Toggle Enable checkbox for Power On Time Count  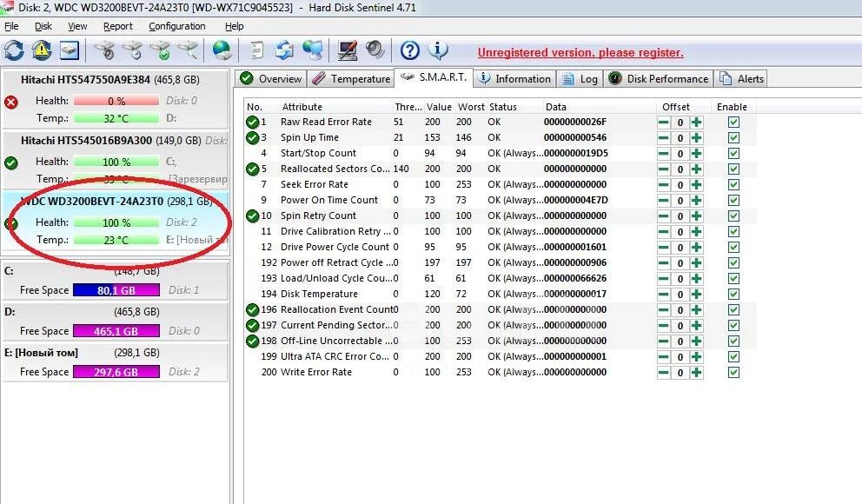click(x=733, y=200)
